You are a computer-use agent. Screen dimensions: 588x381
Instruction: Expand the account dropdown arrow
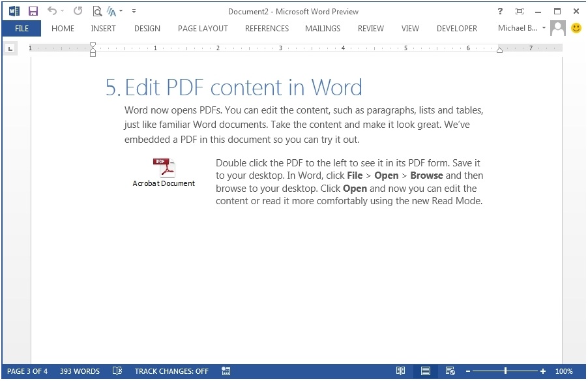pos(544,28)
